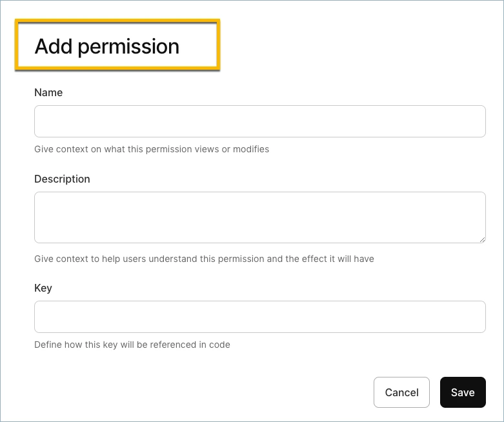Click the hint text below Description box

point(204,259)
